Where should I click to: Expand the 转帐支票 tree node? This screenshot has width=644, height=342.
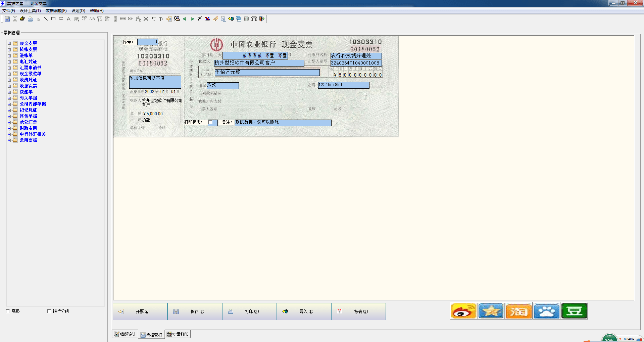point(9,49)
